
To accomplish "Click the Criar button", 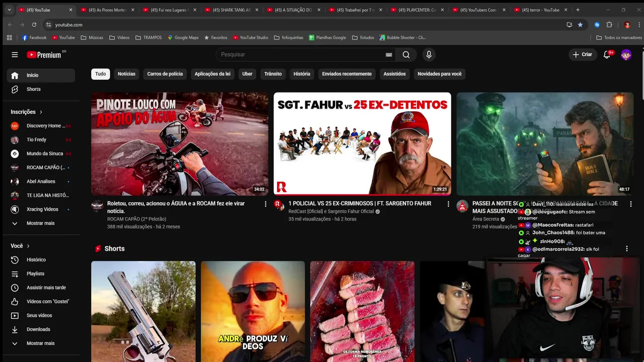I will 582,54.
